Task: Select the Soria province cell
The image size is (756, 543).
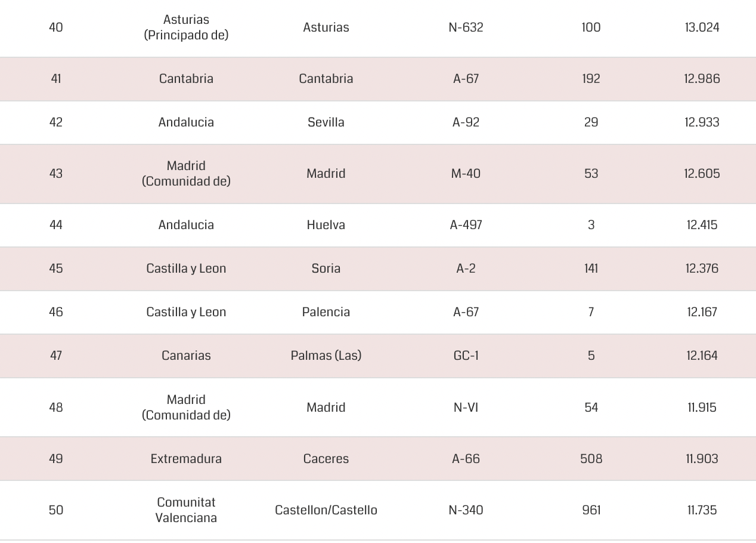Action: point(326,269)
